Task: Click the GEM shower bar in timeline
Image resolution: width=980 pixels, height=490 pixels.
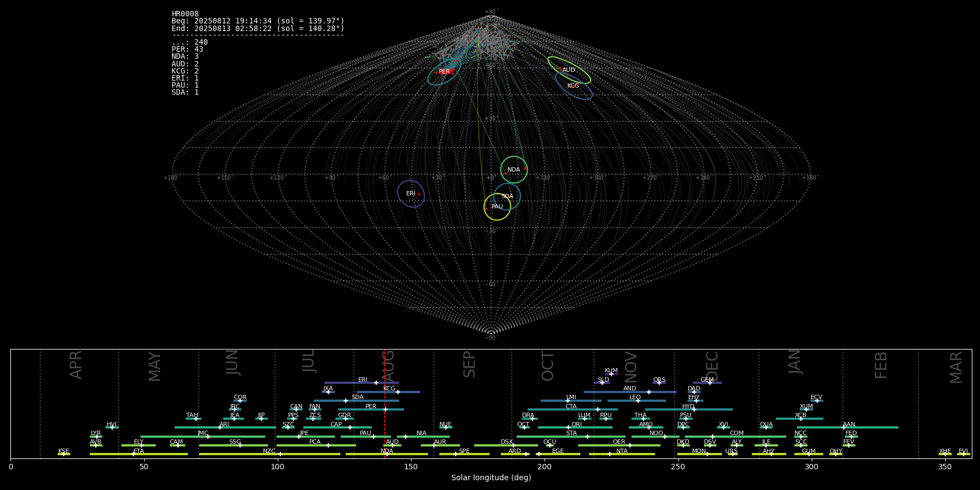Action: pos(707,383)
